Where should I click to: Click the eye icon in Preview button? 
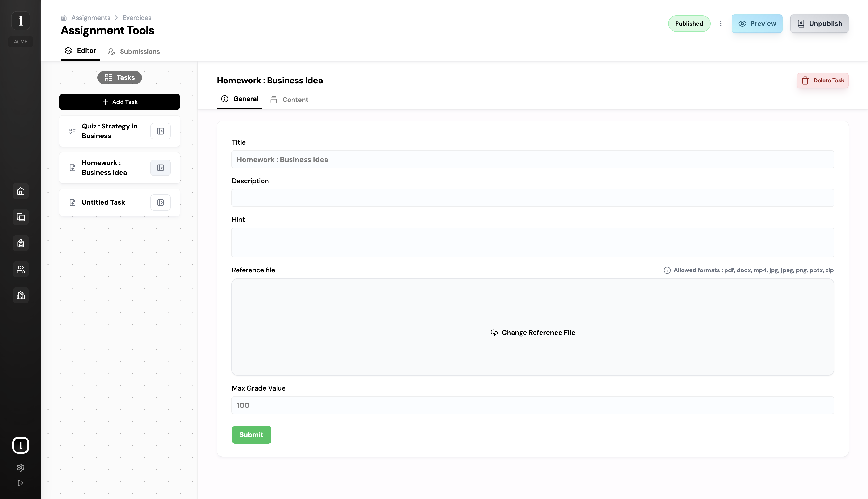[742, 24]
